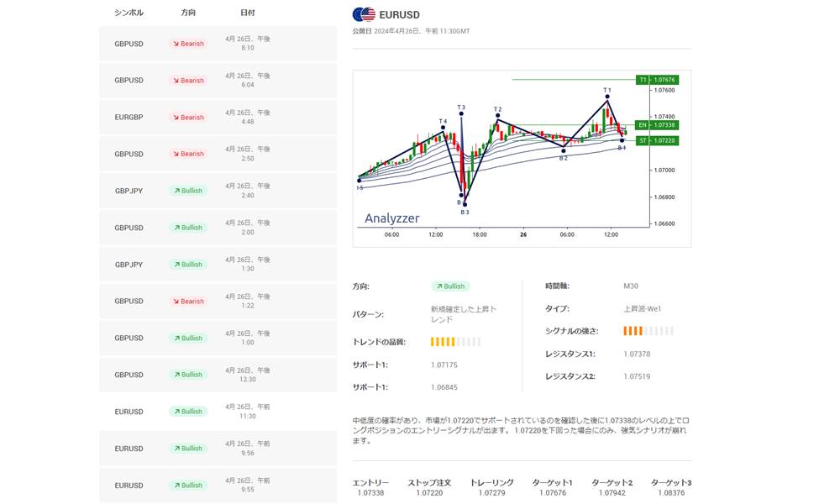The width and height of the screenshot is (840, 504).
Task: Sort signals by the シンボル column header
Action: (129, 13)
